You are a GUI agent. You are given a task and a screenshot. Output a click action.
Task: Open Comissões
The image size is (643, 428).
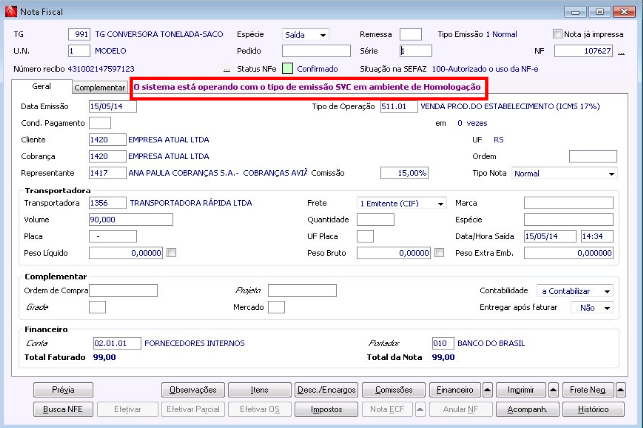pyautogui.click(x=394, y=390)
